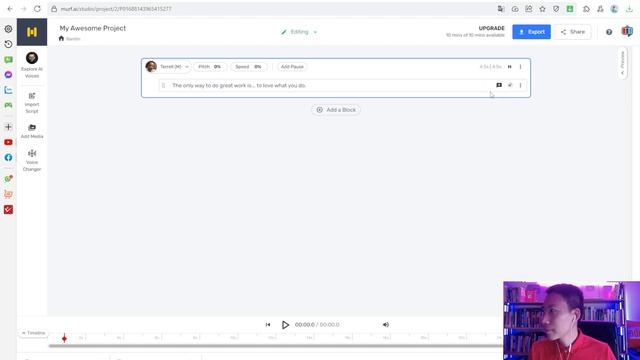
Task: Expand the Preview side panel
Action: pos(622,63)
